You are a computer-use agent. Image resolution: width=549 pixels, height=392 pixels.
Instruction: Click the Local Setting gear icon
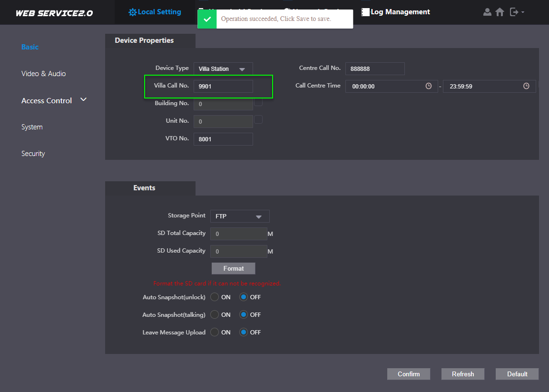(133, 12)
